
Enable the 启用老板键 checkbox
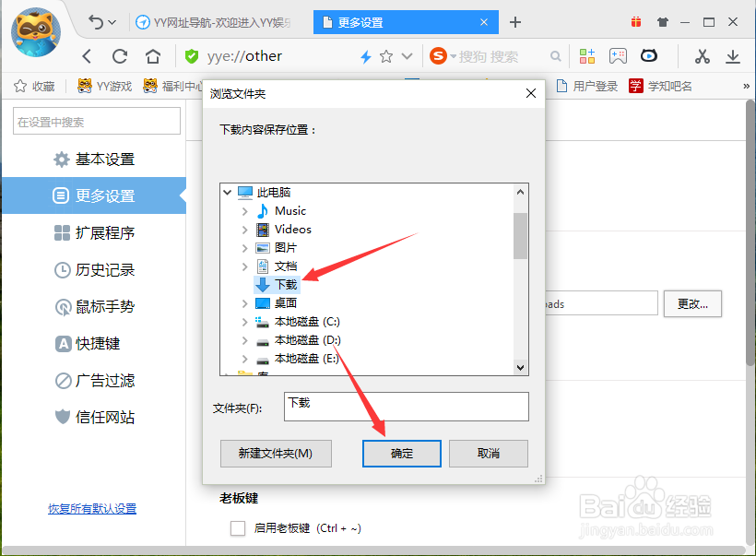click(238, 528)
